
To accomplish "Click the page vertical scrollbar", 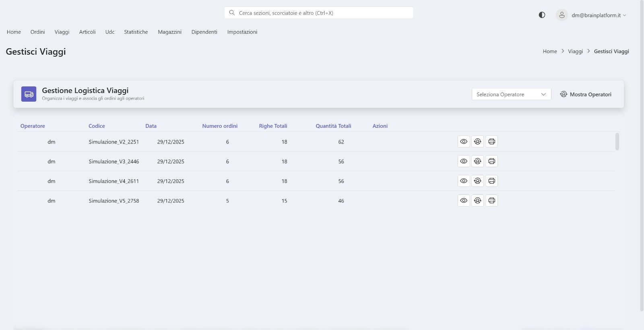I will point(642,156).
